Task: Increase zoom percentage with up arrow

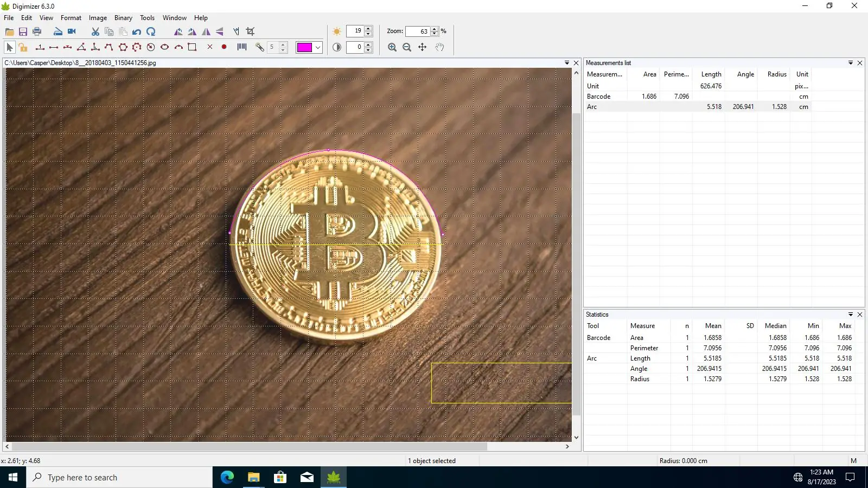Action: tap(435, 29)
